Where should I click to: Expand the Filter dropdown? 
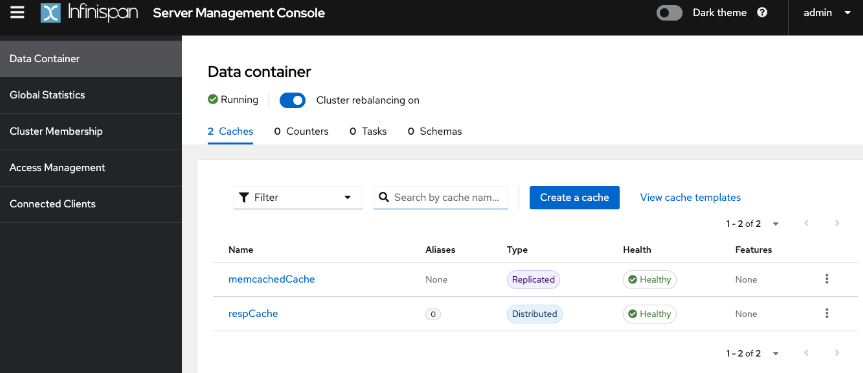coord(298,198)
